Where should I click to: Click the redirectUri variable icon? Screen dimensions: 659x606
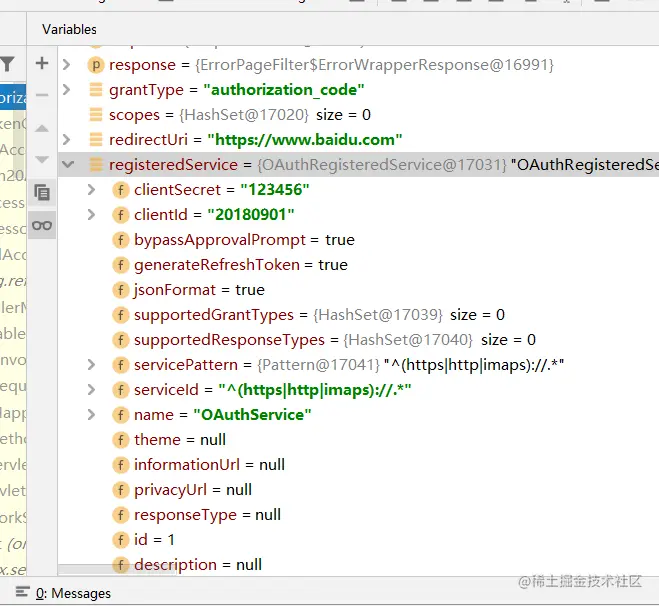click(x=96, y=140)
